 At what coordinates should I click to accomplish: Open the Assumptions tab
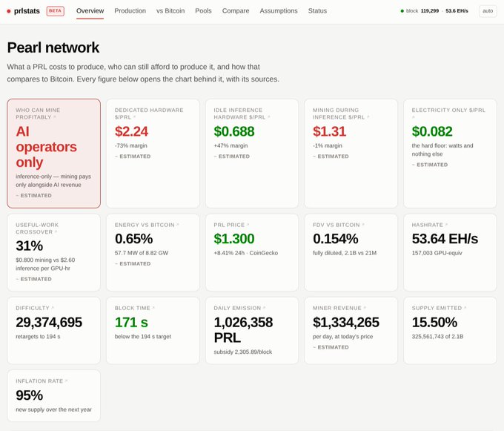click(x=279, y=11)
